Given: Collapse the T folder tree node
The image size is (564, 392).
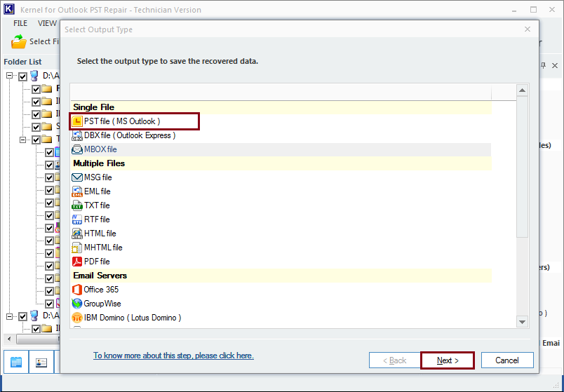Looking at the screenshot, I should pyautogui.click(x=23, y=139).
